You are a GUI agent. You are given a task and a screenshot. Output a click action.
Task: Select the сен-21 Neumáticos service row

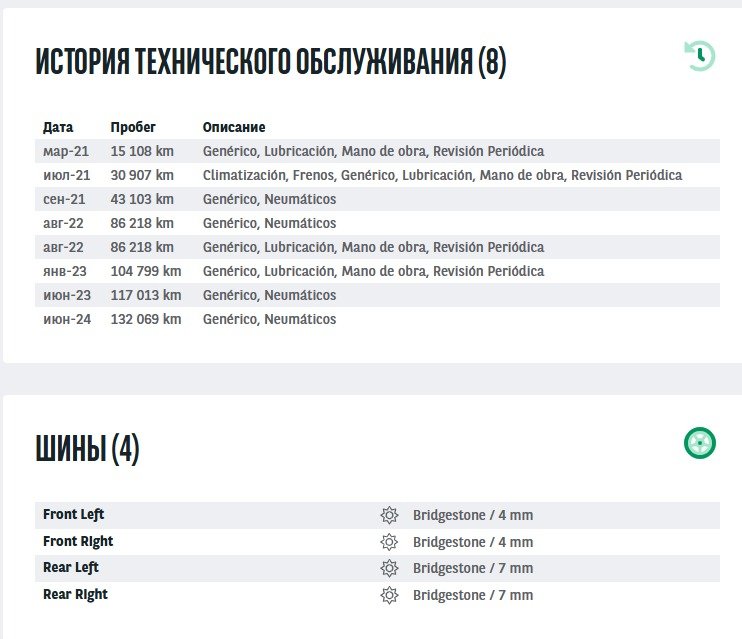click(377, 199)
